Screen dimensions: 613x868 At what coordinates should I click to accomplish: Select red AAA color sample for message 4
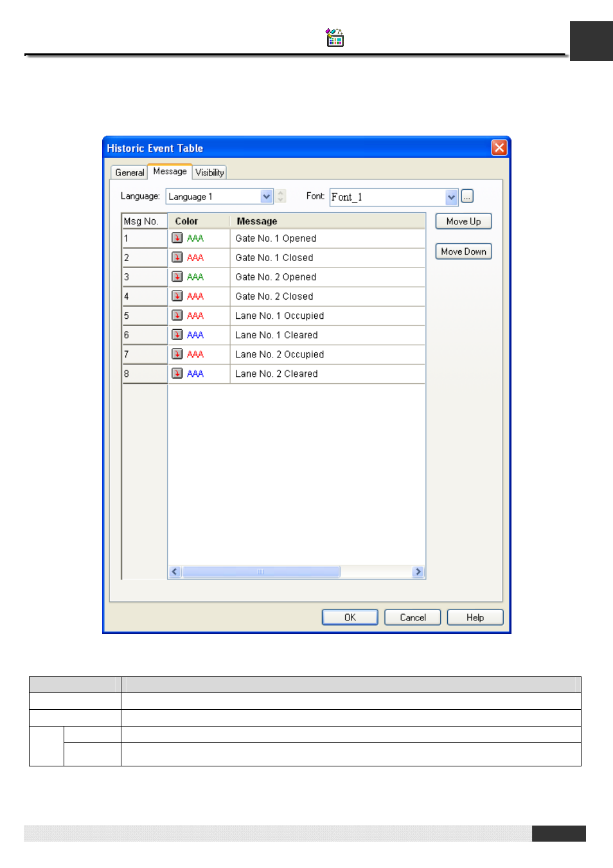195,296
